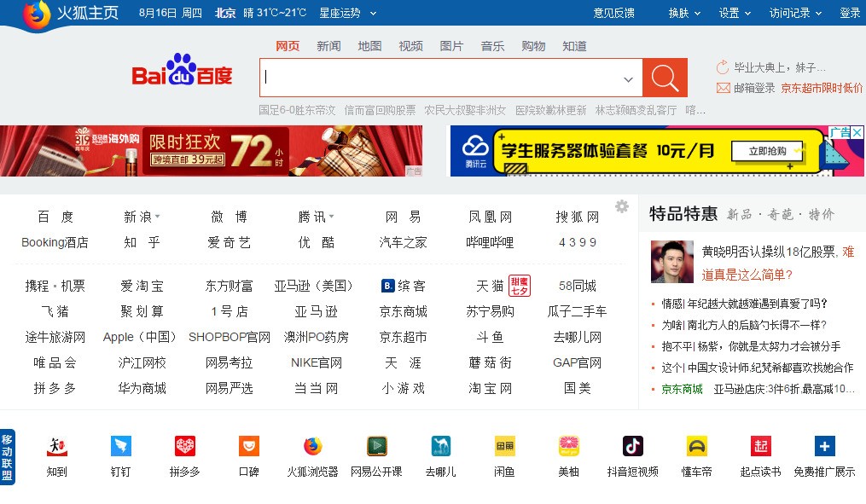Open the 钉钉 app icon
Viewport: 866px width, 504px height.
120,447
